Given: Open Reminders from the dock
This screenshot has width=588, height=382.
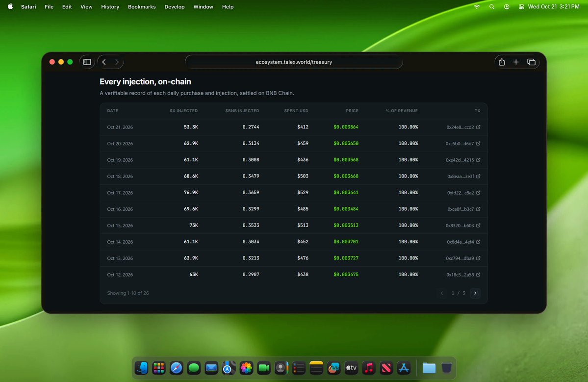Looking at the screenshot, I should pyautogui.click(x=299, y=368).
